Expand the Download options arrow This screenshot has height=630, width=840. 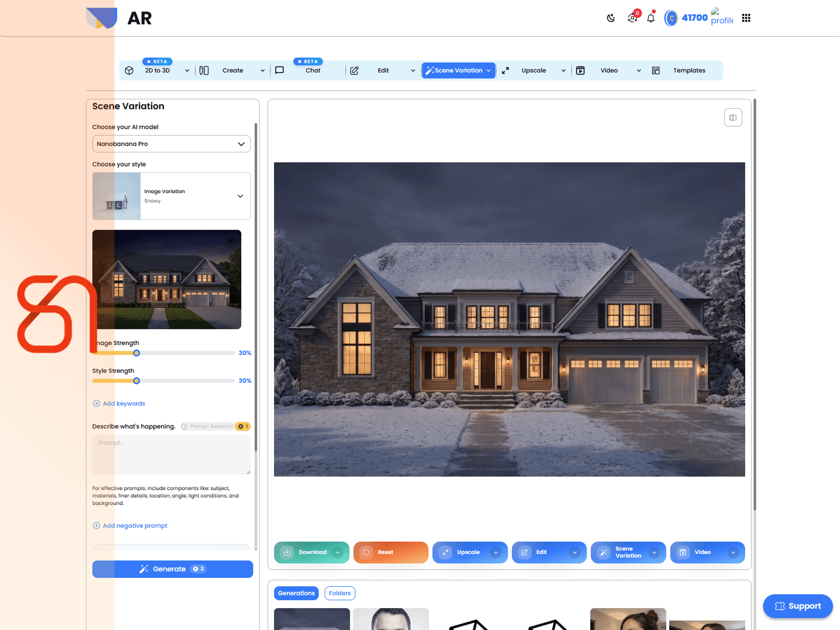coord(338,552)
